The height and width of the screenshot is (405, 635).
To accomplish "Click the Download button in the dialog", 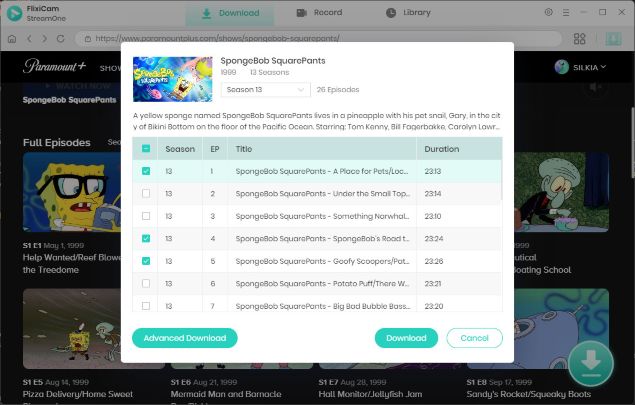I will 406,338.
